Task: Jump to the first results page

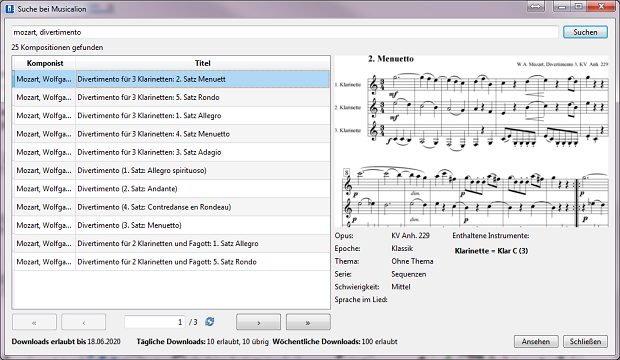Action: (x=34, y=322)
